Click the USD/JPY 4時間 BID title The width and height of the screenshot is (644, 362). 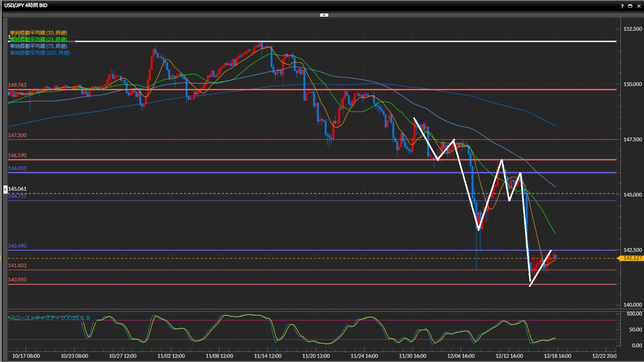pyautogui.click(x=26, y=5)
